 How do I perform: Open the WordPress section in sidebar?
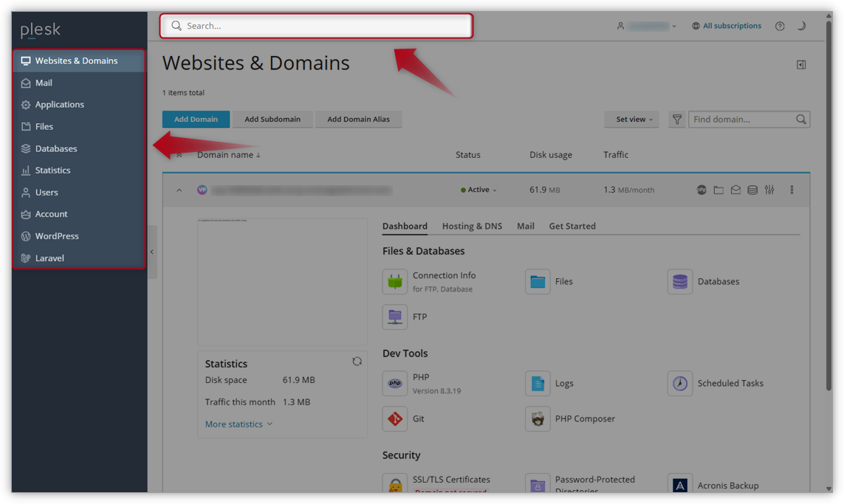(57, 235)
